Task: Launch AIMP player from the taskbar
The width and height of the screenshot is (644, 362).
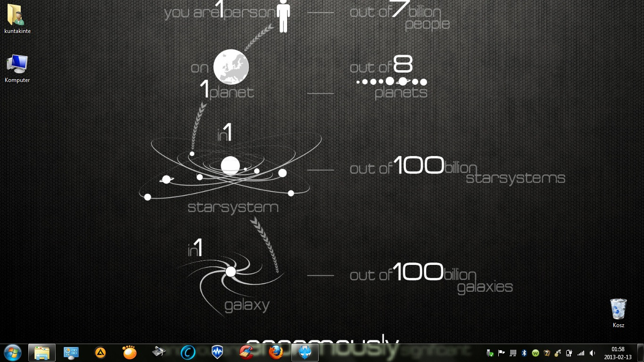Action: tap(100, 352)
